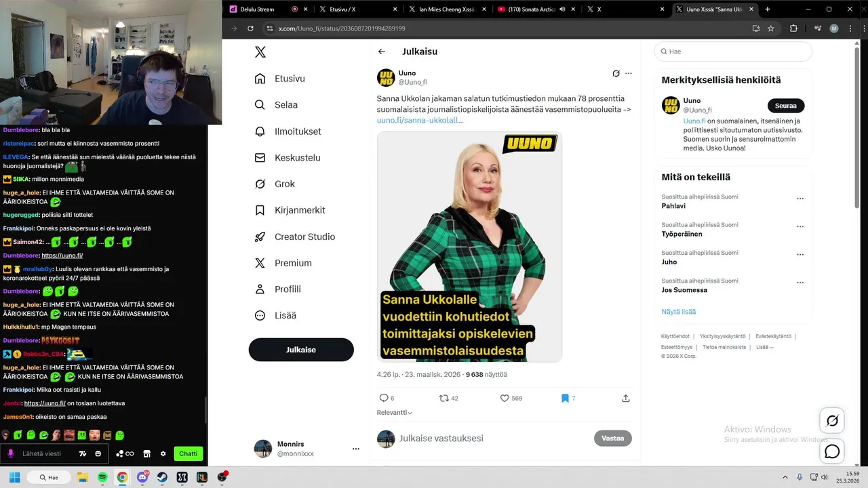Open the floating Grok button
This screenshot has height=488, width=868.
coord(832,421)
